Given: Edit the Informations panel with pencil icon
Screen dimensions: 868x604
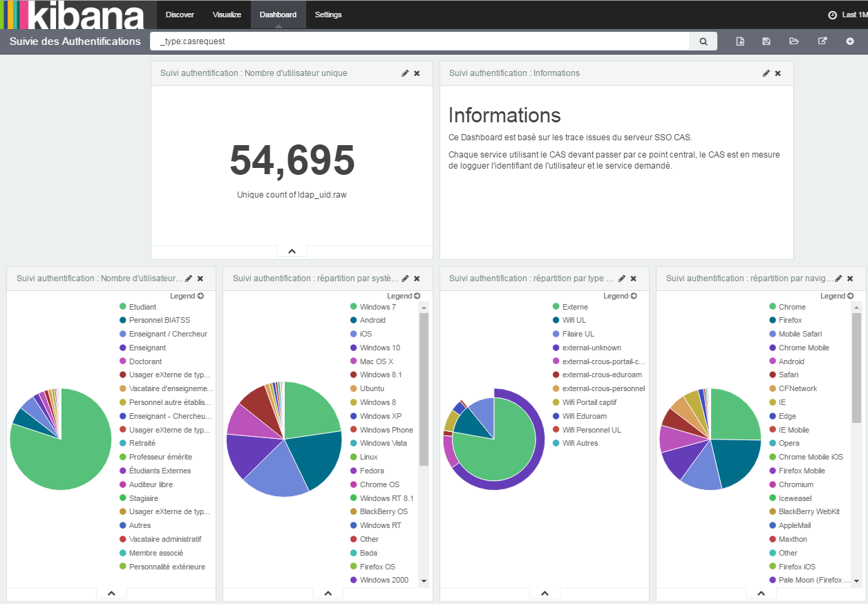Looking at the screenshot, I should pyautogui.click(x=766, y=73).
